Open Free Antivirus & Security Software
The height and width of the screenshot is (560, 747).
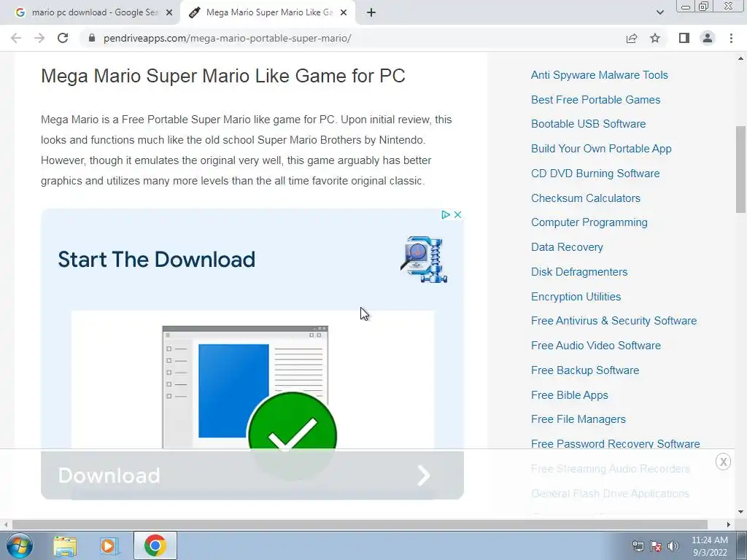tap(614, 321)
